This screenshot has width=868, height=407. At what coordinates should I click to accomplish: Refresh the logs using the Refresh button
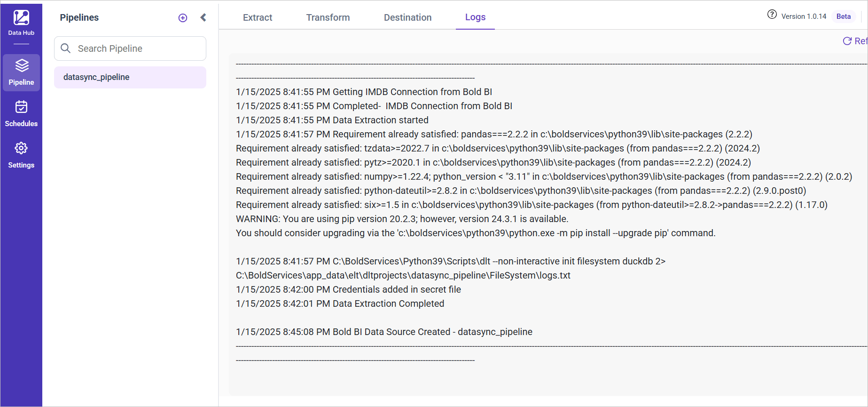(855, 41)
